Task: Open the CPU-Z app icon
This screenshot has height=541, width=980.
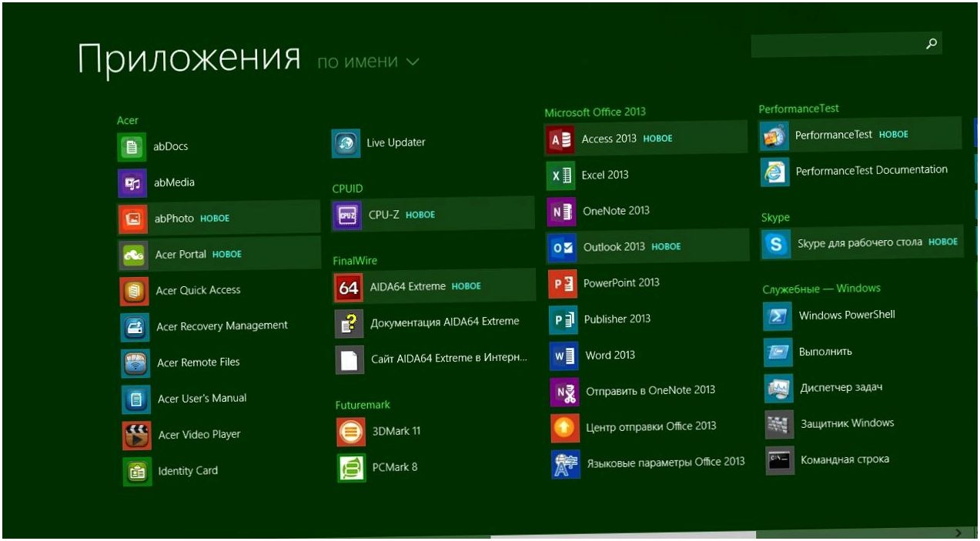Action: [346, 216]
